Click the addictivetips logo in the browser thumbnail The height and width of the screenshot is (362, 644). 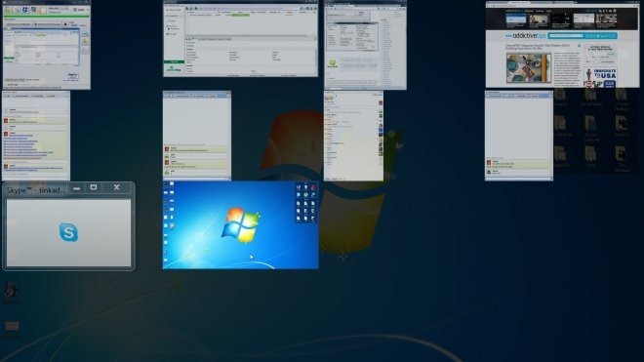(526, 36)
